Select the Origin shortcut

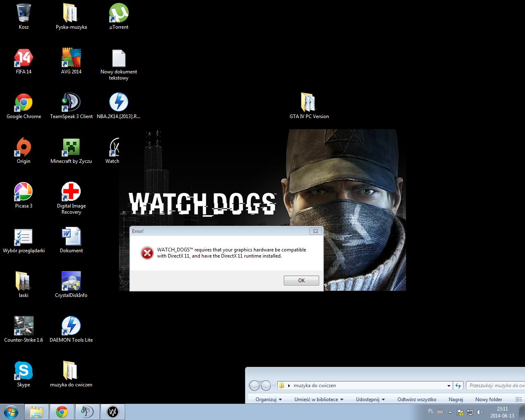tap(24, 151)
